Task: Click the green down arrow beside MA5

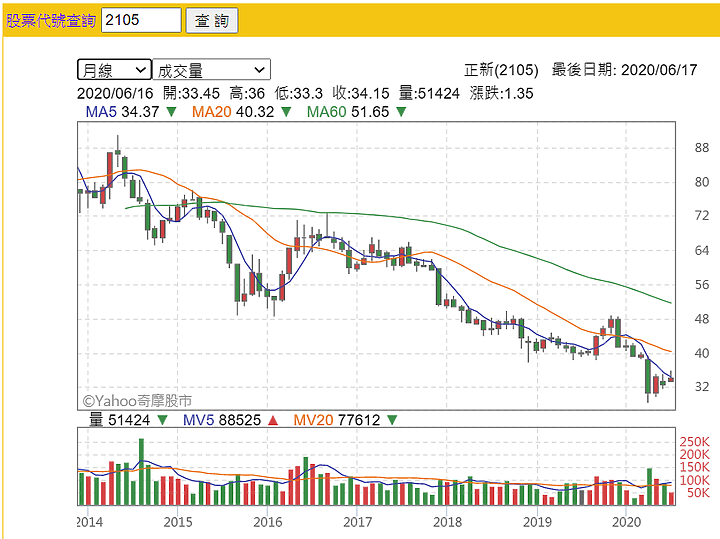Action: (171, 112)
